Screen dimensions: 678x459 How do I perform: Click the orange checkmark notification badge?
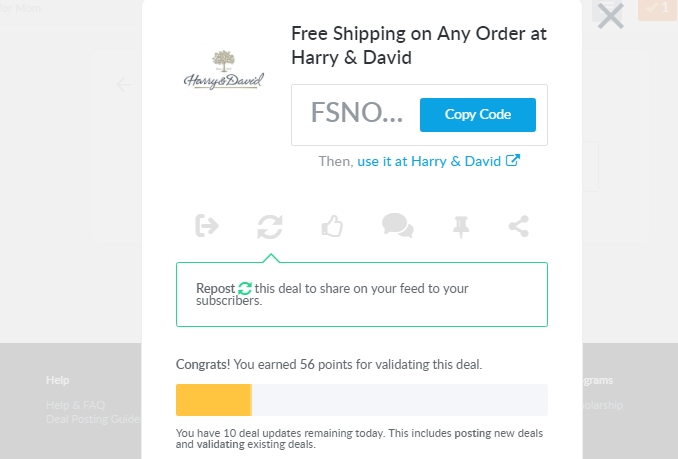click(x=657, y=10)
